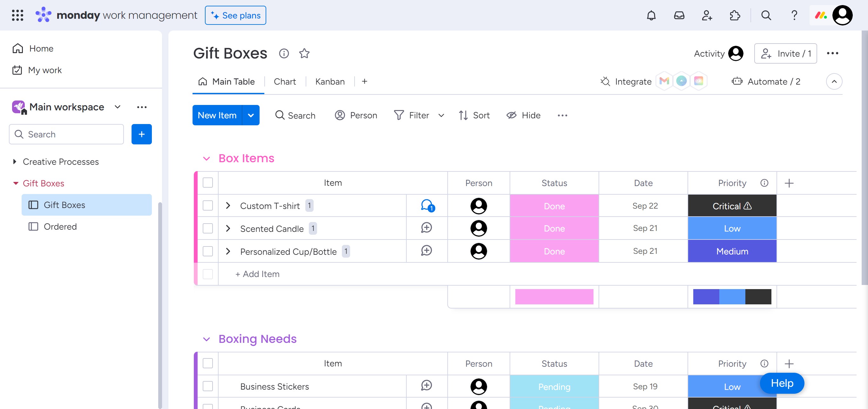Image resolution: width=868 pixels, height=409 pixels.
Task: Expand subitems of Personalized Cup/Bottle
Action: pos(228,251)
